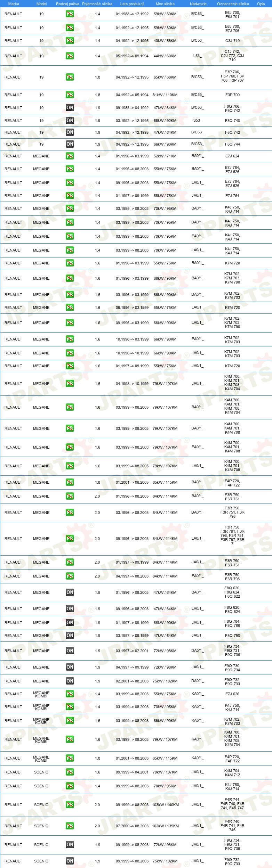The width and height of the screenshot is (272, 868).
Task: Click the petrol icon for Megane 1.8 85kW/115KM BA0/1_
Action: [70, 482]
